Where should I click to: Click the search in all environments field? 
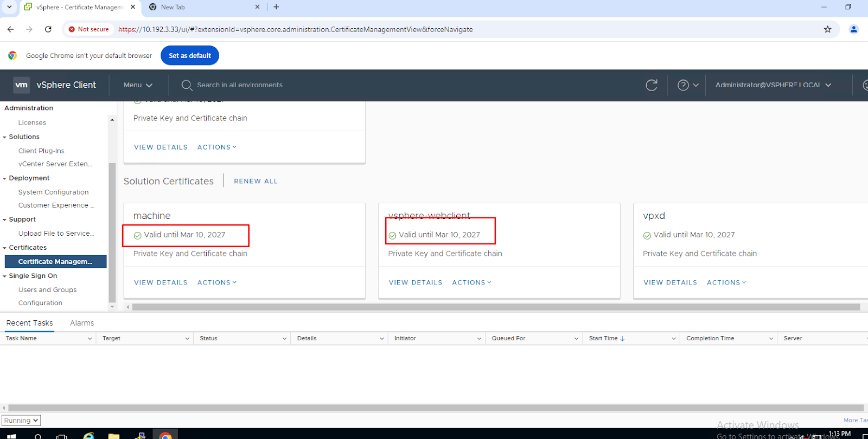(240, 85)
